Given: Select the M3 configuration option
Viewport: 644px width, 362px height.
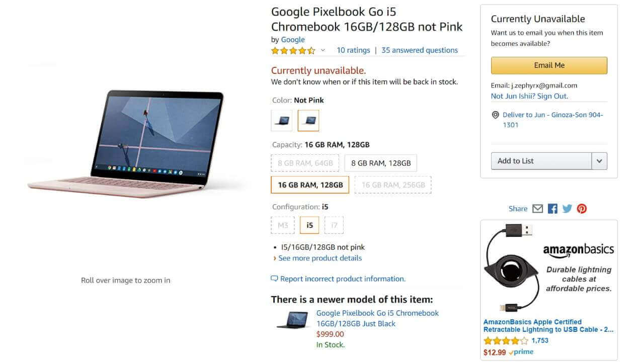Looking at the screenshot, I should pos(283,225).
